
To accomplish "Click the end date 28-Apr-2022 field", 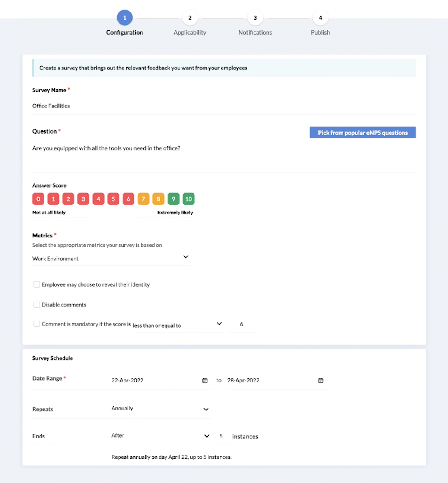I will click(x=277, y=380).
